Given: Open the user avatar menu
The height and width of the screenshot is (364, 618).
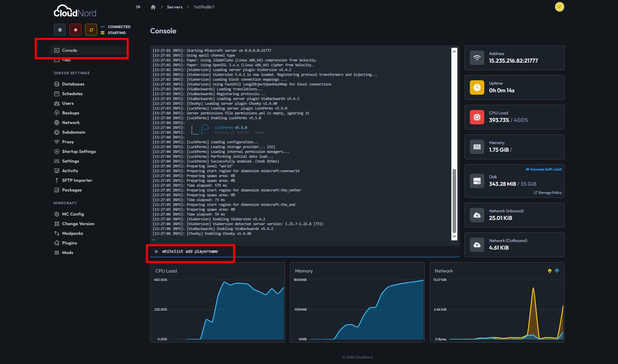Looking at the screenshot, I should (x=559, y=7).
